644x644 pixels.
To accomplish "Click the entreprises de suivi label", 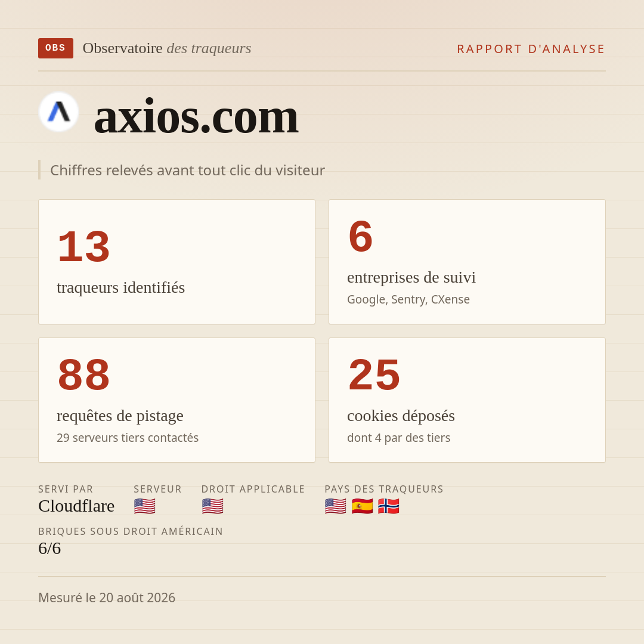I will [411, 277].
